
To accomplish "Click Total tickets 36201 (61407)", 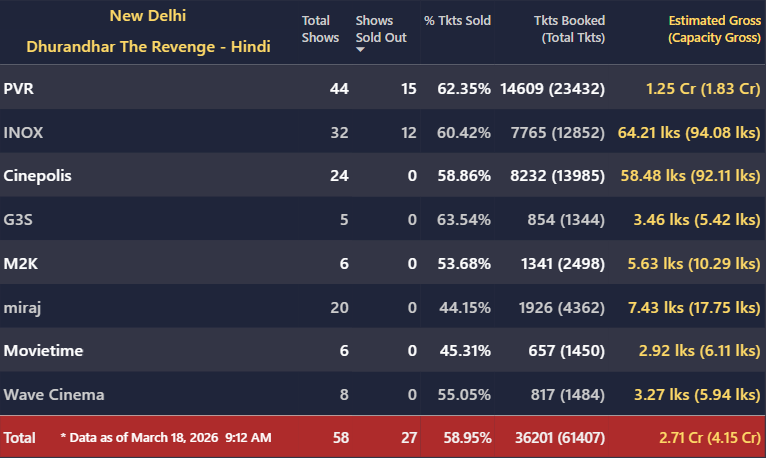I will 560,437.
